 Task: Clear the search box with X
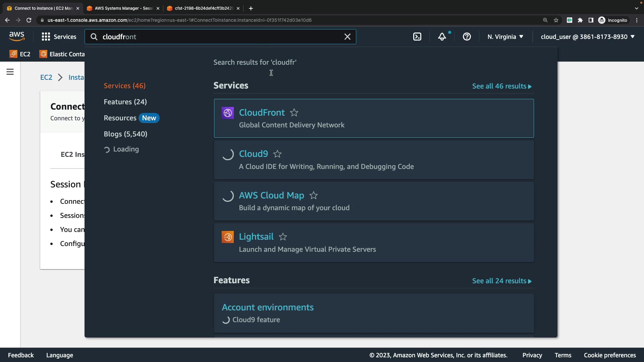click(347, 37)
